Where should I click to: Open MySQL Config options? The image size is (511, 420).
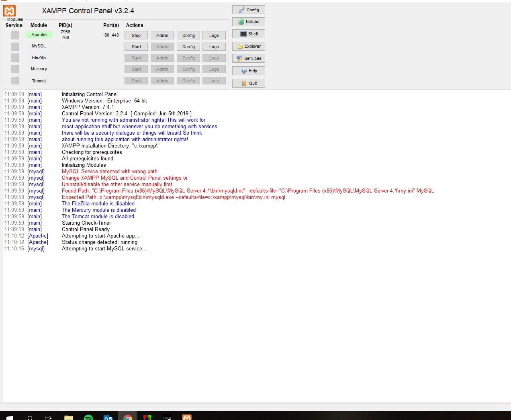pyautogui.click(x=188, y=47)
